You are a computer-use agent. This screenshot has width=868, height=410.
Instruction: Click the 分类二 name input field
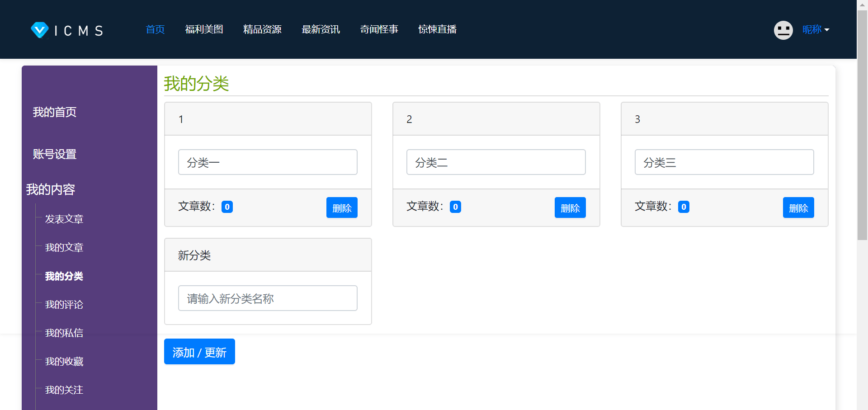496,162
